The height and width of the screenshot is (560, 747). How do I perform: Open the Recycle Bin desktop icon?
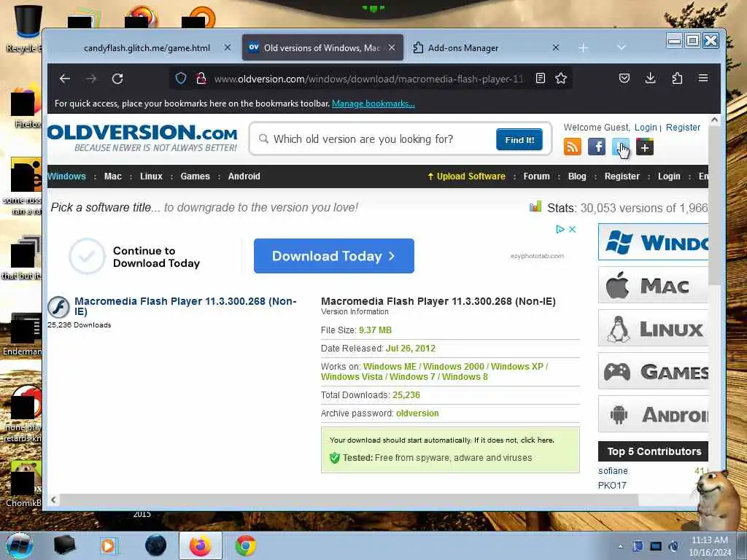(x=28, y=28)
